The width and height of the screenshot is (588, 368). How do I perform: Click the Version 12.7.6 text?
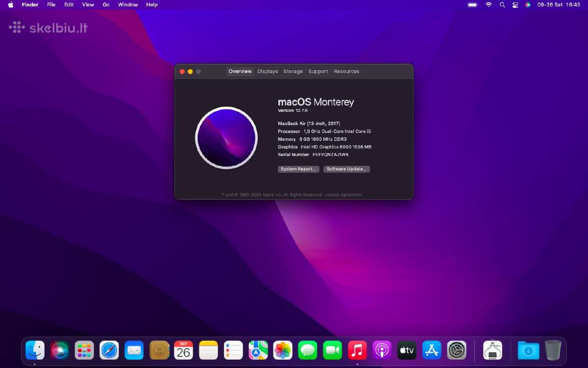point(293,111)
